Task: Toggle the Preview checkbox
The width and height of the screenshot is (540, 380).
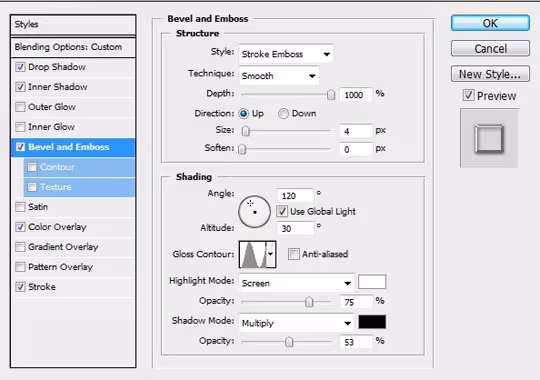Action: tap(468, 95)
